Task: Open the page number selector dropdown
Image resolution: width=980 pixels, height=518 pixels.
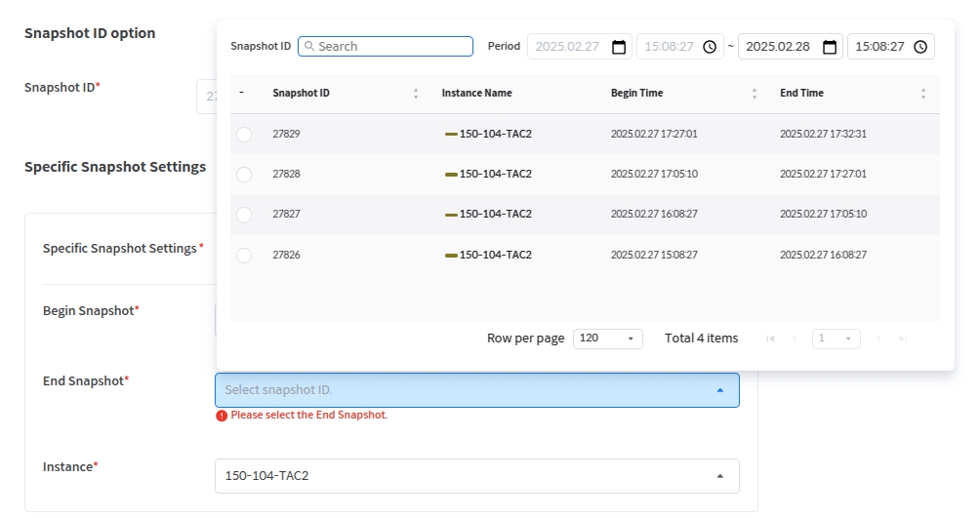Action: tap(836, 339)
